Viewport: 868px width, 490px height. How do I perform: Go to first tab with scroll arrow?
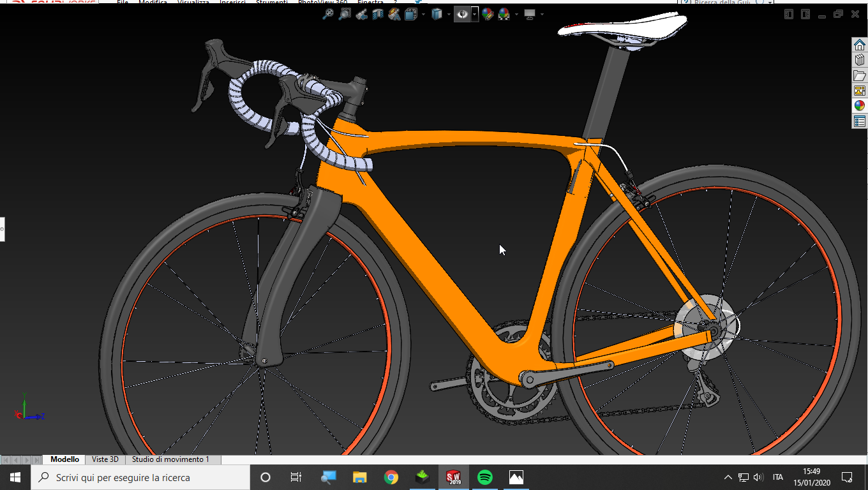pyautogui.click(x=5, y=460)
